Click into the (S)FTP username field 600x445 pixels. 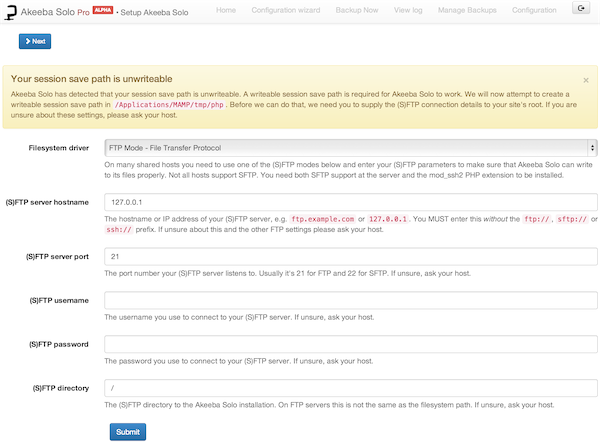pyautogui.click(x=351, y=300)
